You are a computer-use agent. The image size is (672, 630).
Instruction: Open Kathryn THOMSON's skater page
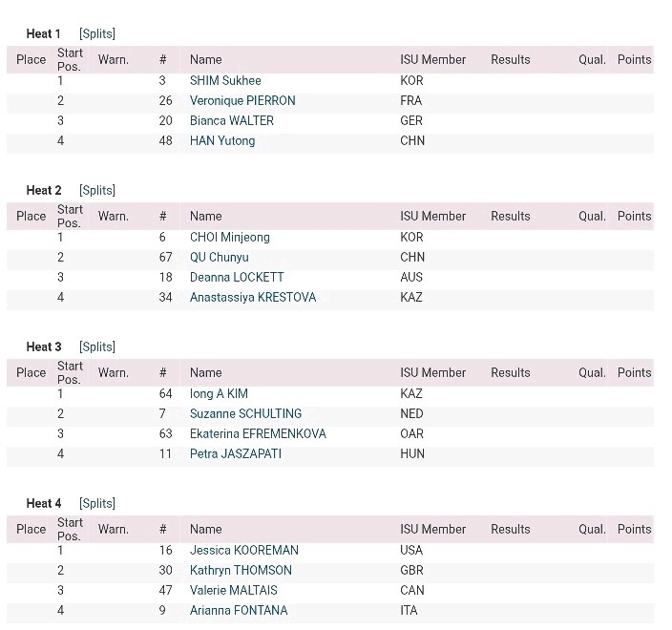click(241, 571)
